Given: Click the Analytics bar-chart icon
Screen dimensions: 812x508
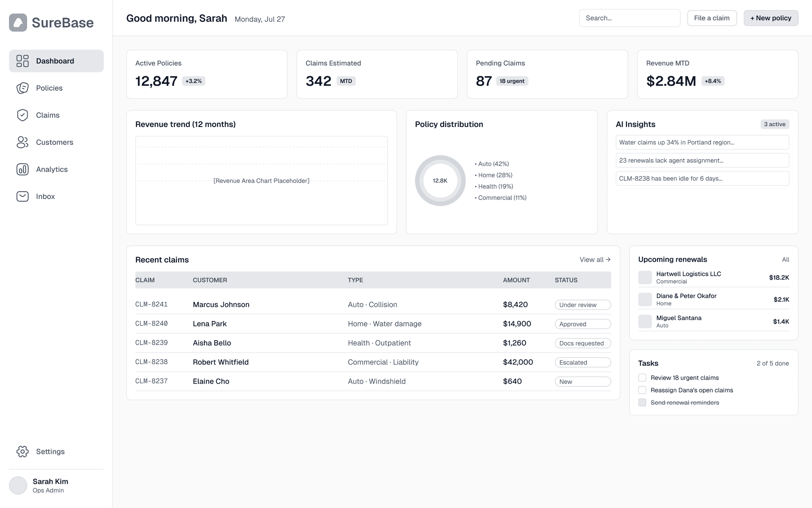Looking at the screenshot, I should pos(23,169).
